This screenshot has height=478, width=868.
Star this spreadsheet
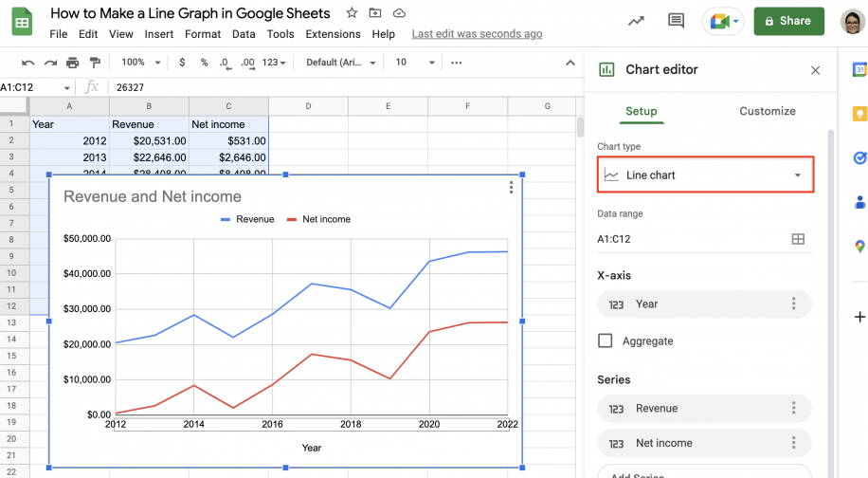352,12
